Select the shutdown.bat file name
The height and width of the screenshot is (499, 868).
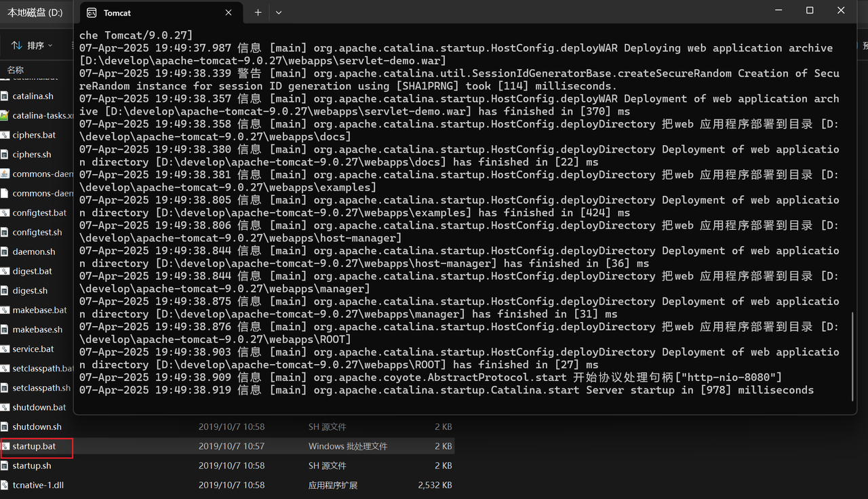coord(39,407)
